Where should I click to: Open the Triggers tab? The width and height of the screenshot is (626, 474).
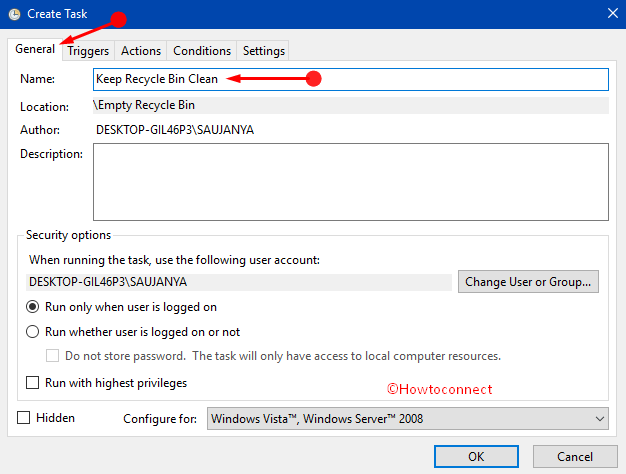click(x=88, y=51)
